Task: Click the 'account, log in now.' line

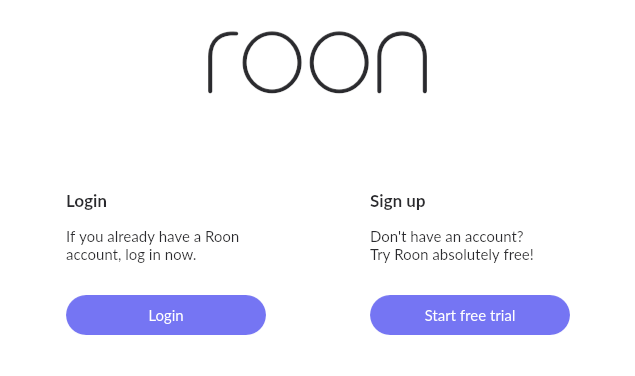Action: coord(131,255)
